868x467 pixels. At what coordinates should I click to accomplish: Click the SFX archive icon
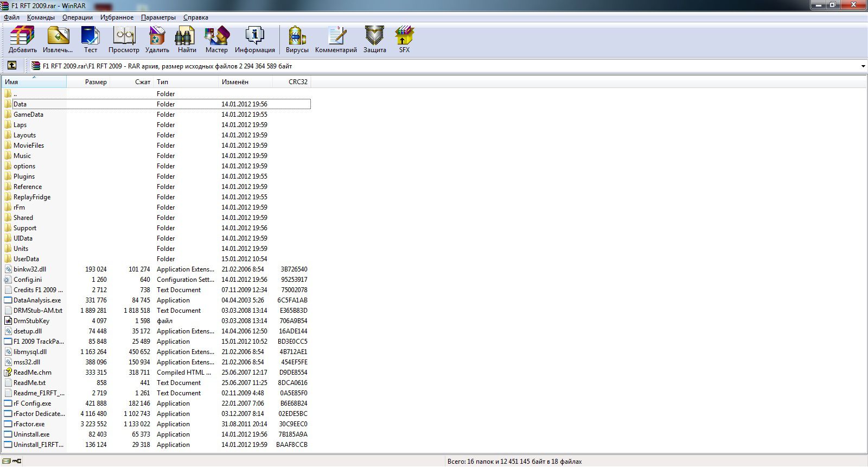coord(404,36)
